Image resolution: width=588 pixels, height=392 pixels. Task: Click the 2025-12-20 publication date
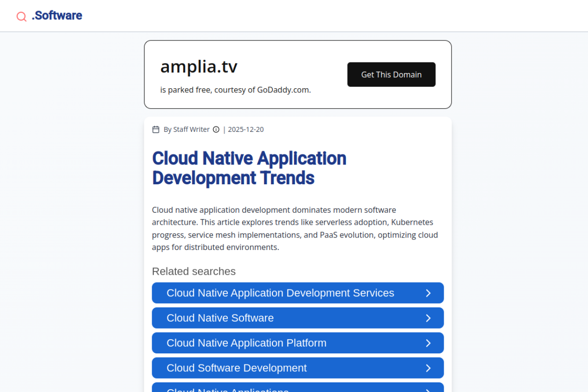pyautogui.click(x=246, y=130)
